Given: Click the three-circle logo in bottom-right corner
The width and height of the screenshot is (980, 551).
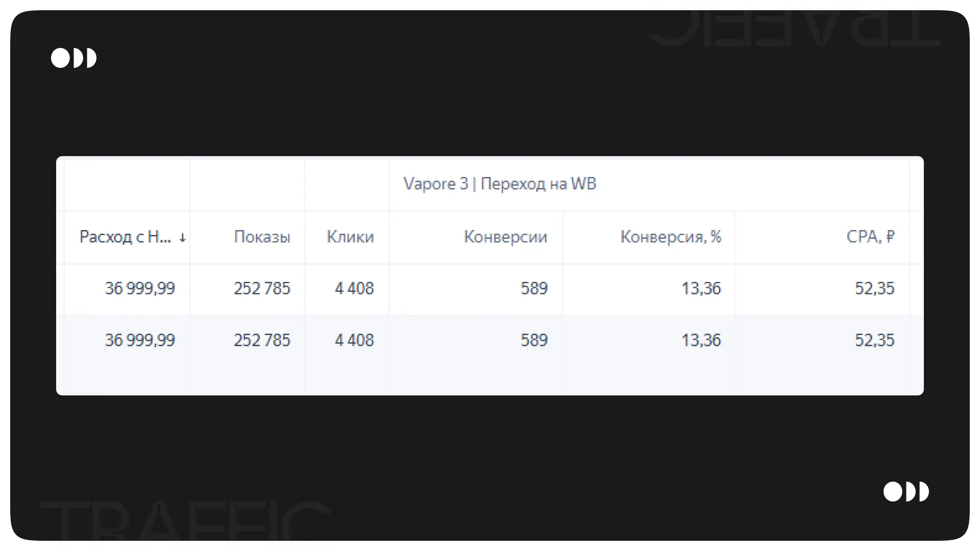Looking at the screenshot, I should (906, 492).
